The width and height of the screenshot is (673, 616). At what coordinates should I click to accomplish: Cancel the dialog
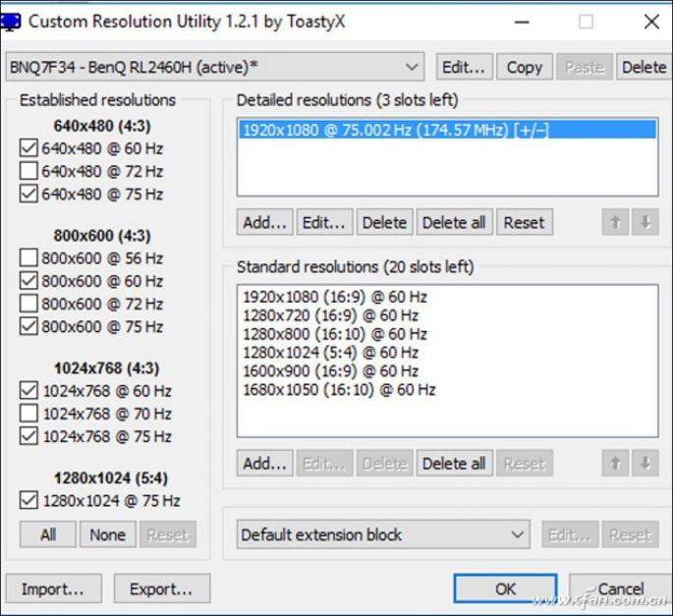click(621, 588)
